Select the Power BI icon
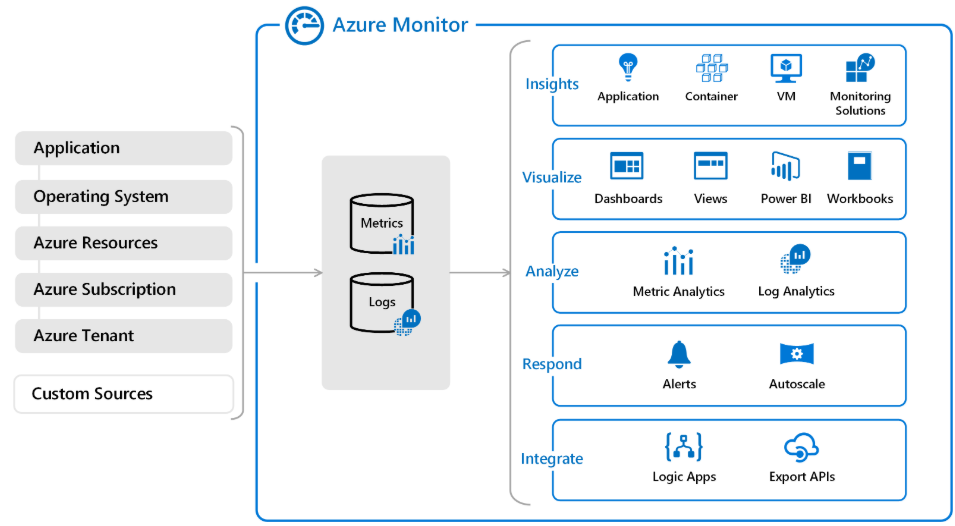955x526 pixels. tap(785, 166)
